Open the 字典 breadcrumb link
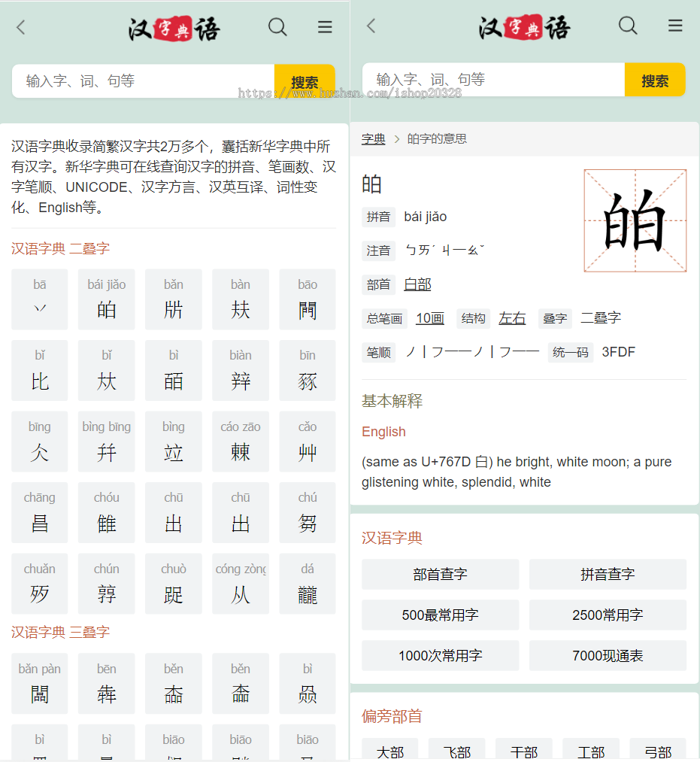 [x=373, y=139]
